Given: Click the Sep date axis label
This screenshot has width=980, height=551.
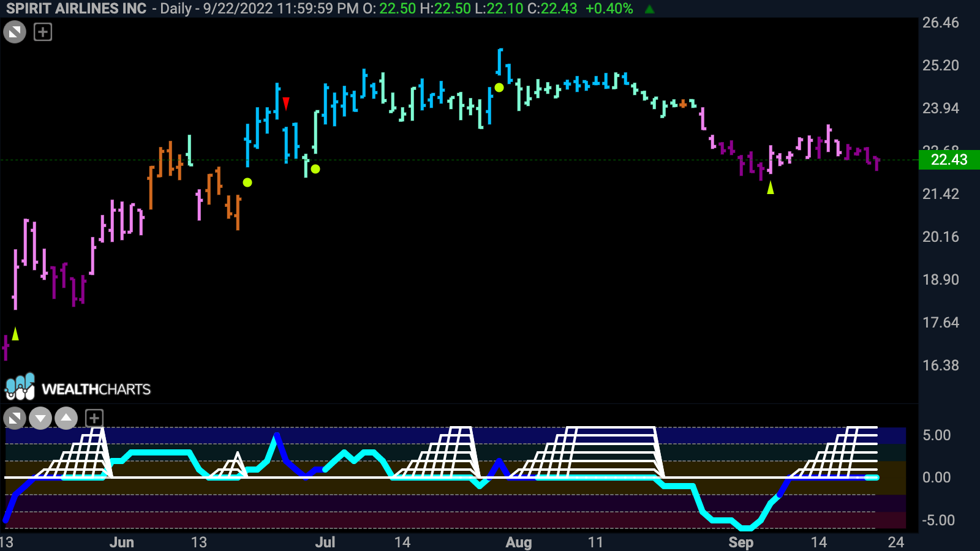Looking at the screenshot, I should [741, 542].
